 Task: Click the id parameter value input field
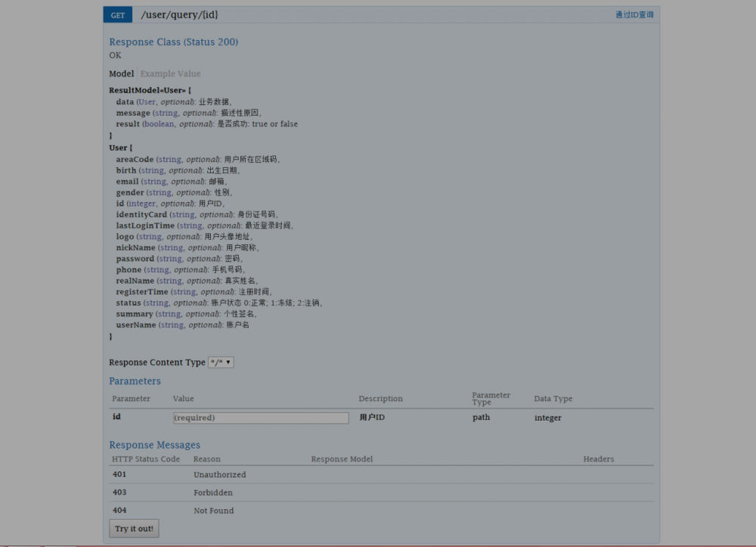(x=260, y=417)
